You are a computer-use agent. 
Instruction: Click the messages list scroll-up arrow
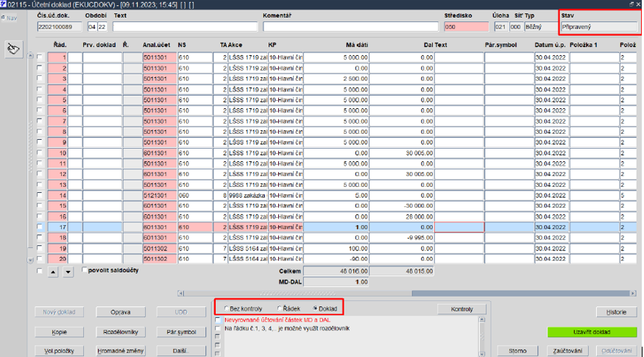482,319
